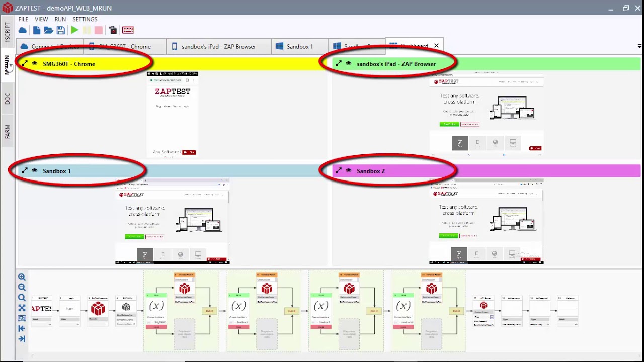Click the green Run play button

(x=74, y=30)
